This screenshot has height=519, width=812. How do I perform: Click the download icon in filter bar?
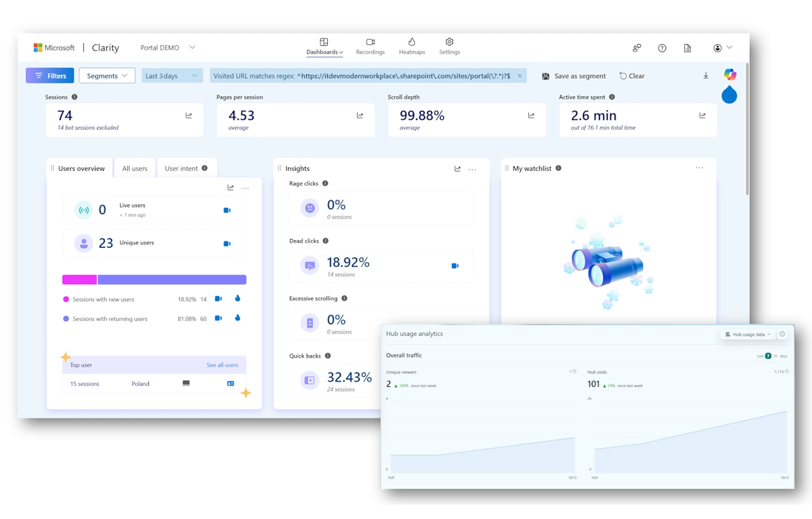pos(706,76)
